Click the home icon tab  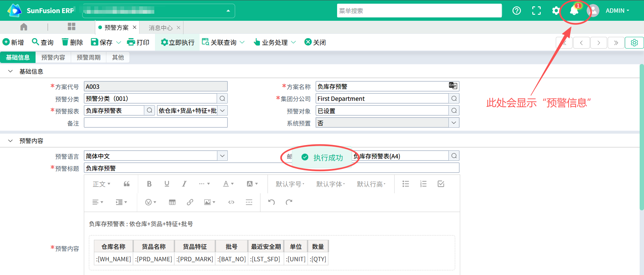[x=24, y=27]
